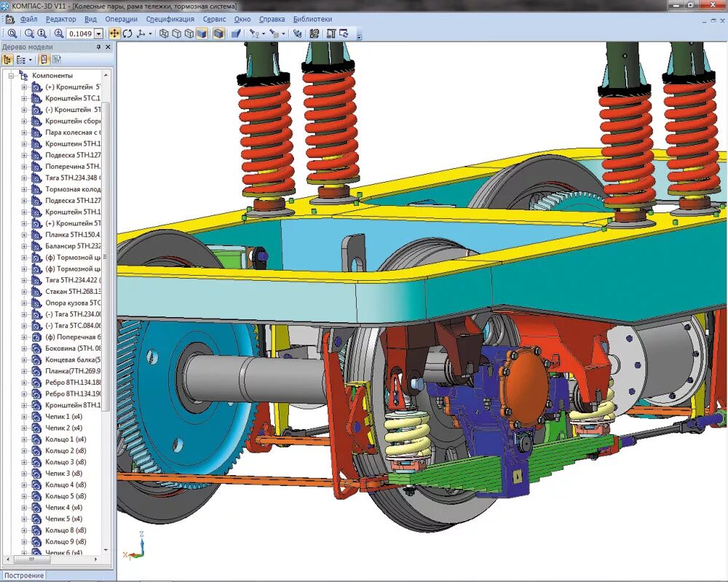This screenshot has height=582, width=728.
Task: Toggle tree panel additional window icon
Action: pos(44,60)
